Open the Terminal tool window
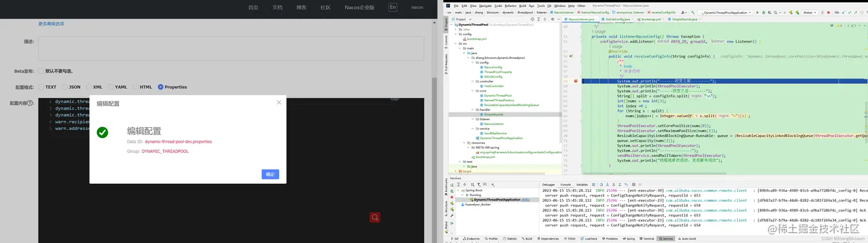This screenshot has height=243, width=868. [x=646, y=238]
